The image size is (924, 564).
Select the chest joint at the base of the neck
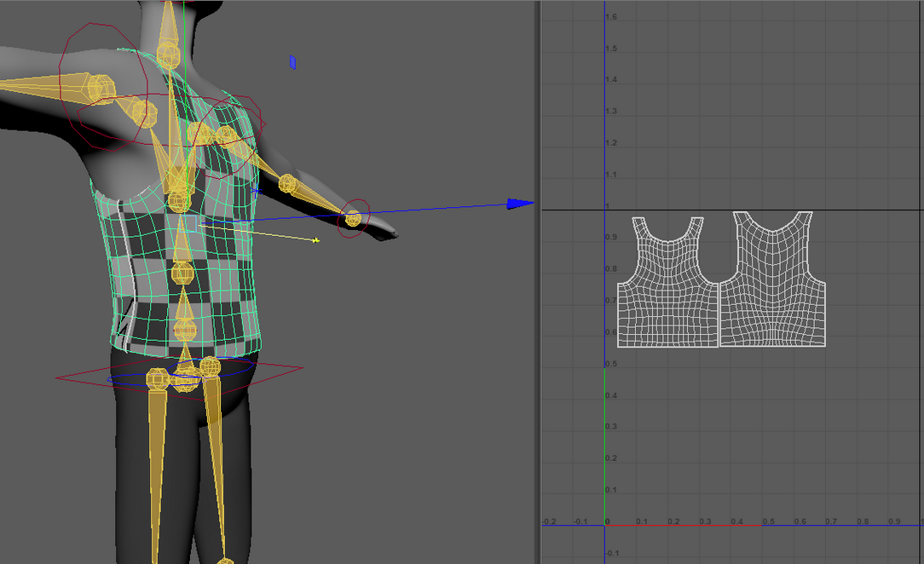[x=178, y=200]
